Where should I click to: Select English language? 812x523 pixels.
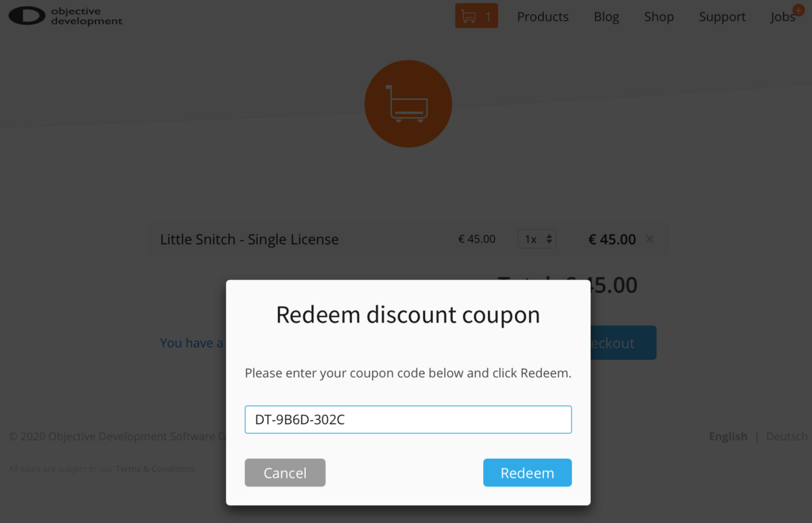pos(728,436)
